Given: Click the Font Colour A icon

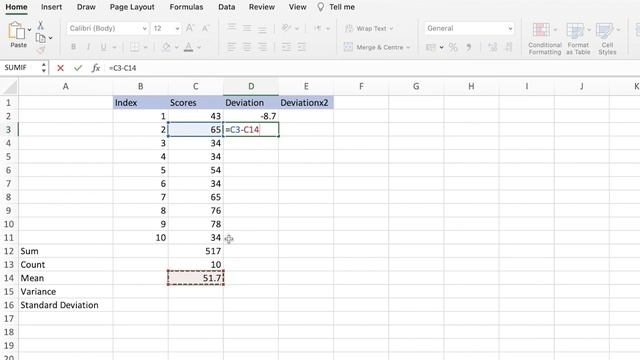Looking at the screenshot, I should (x=189, y=47).
